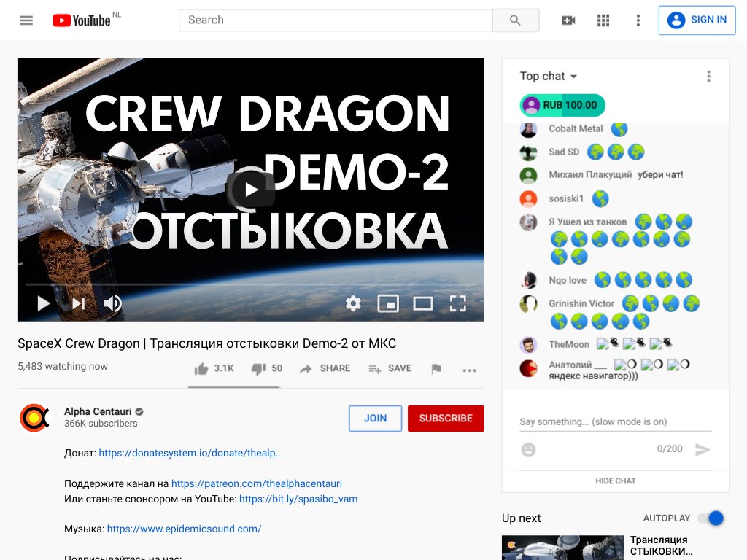The image size is (747, 560).
Task: Open epidemicsound.com link
Action: point(184,529)
